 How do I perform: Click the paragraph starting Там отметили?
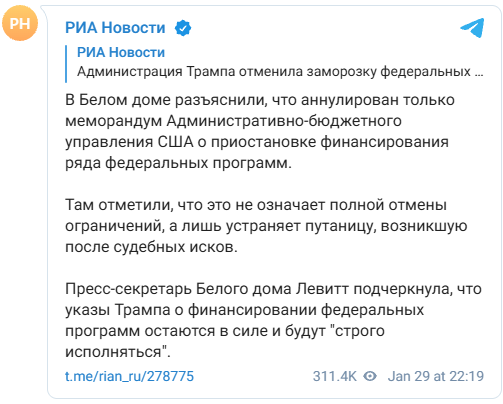266,226
